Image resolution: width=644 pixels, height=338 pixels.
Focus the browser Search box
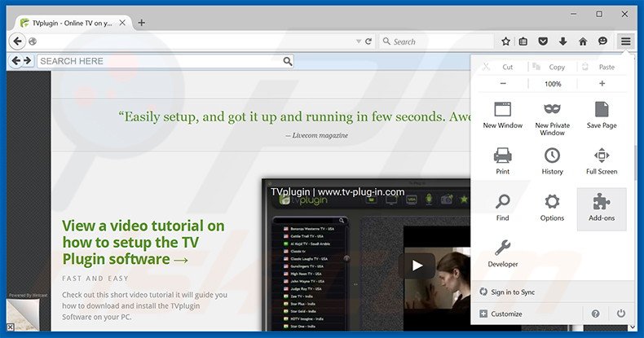(438, 42)
